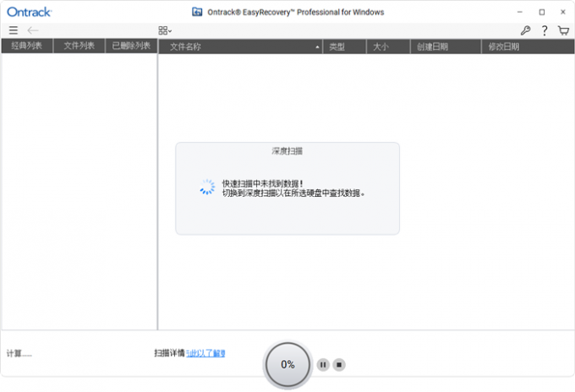575x392 pixels.
Task: Click the Ontrack logo
Action: pos(30,12)
